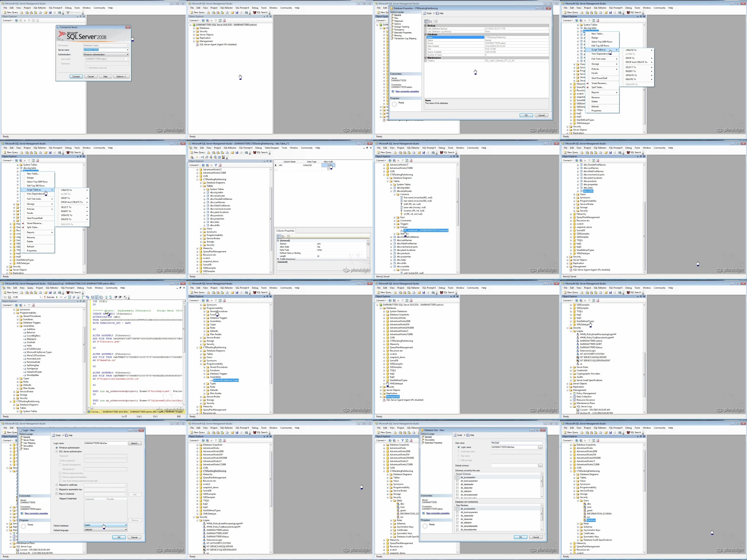Image resolution: width=747 pixels, height=560 pixels.
Task: Click OK in the Login - New dialog
Action: (119, 537)
